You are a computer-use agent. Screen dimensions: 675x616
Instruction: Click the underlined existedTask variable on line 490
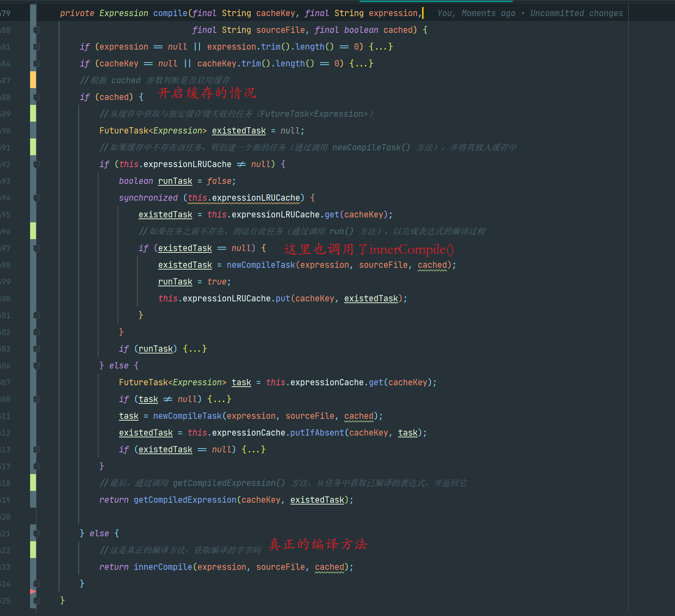pos(239,130)
